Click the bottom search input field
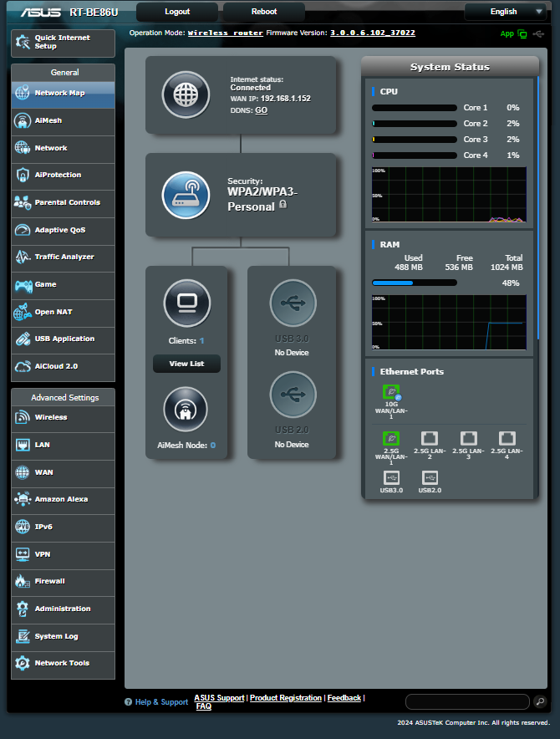This screenshot has width=560, height=739. (467, 701)
